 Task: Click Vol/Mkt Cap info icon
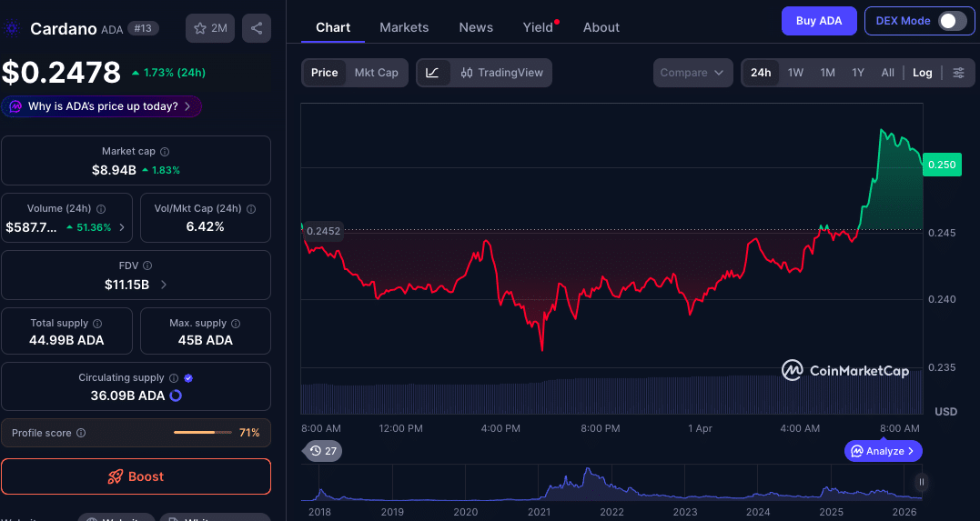251,208
